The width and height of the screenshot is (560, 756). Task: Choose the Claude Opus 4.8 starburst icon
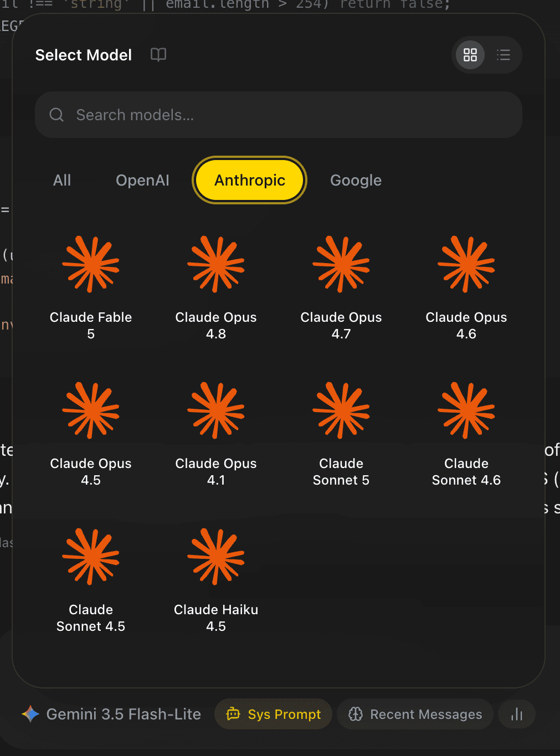pyautogui.click(x=216, y=264)
